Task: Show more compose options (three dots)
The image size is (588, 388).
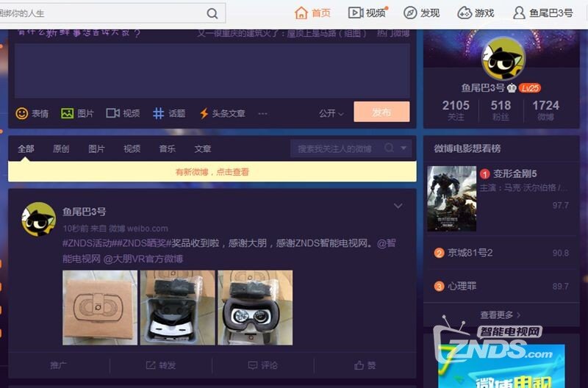Action: click(263, 113)
